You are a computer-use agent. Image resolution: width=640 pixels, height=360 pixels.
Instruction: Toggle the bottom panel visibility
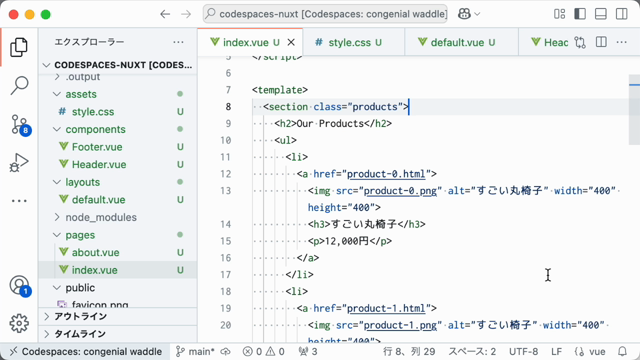click(x=601, y=14)
